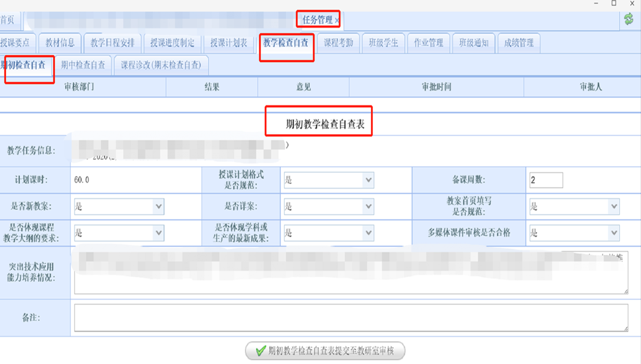Click the green refresh icon
The height and width of the screenshot is (364, 641).
click(x=628, y=19)
